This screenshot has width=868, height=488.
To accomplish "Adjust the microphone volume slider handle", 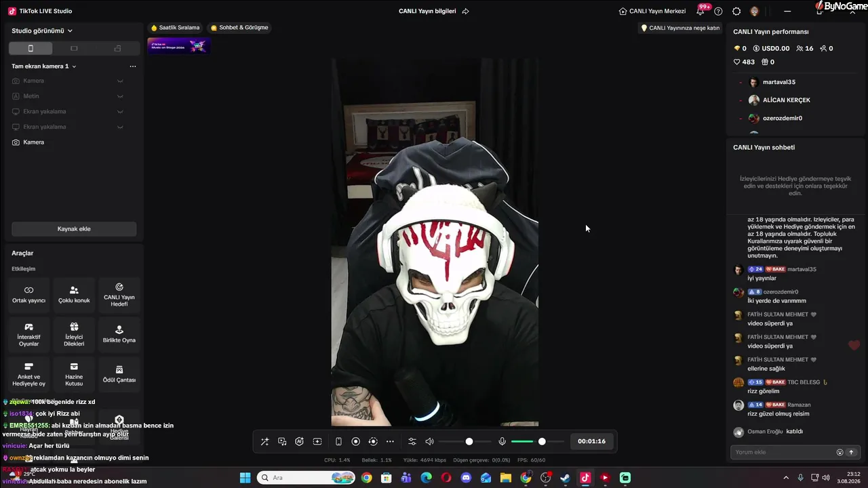I will 542,441.
